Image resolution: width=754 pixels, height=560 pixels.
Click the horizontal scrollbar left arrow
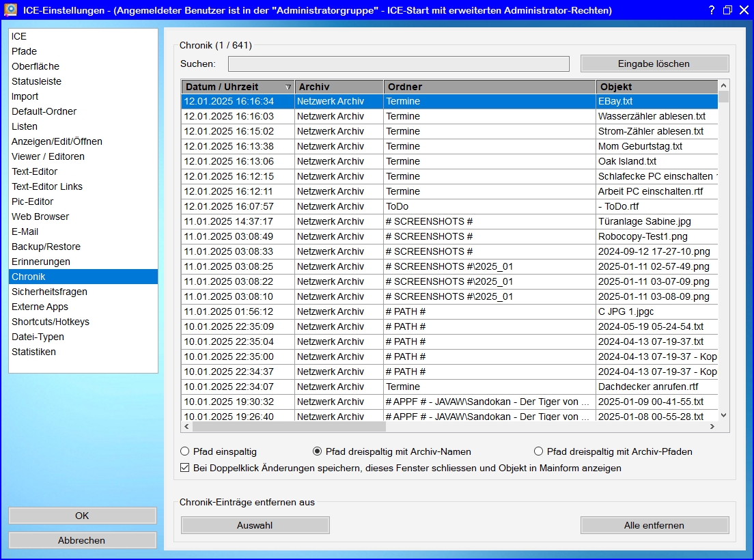tap(187, 426)
